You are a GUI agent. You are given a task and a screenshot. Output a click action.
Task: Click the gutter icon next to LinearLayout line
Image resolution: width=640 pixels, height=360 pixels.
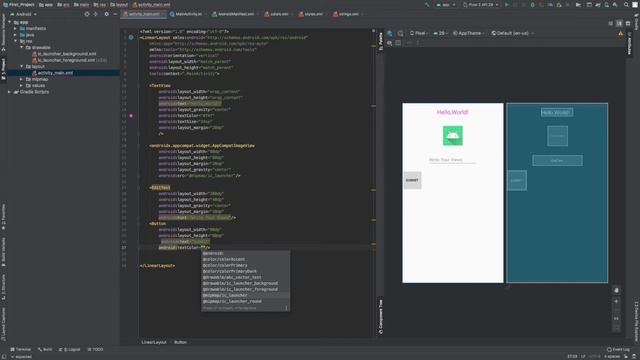pyautogui.click(x=131, y=37)
